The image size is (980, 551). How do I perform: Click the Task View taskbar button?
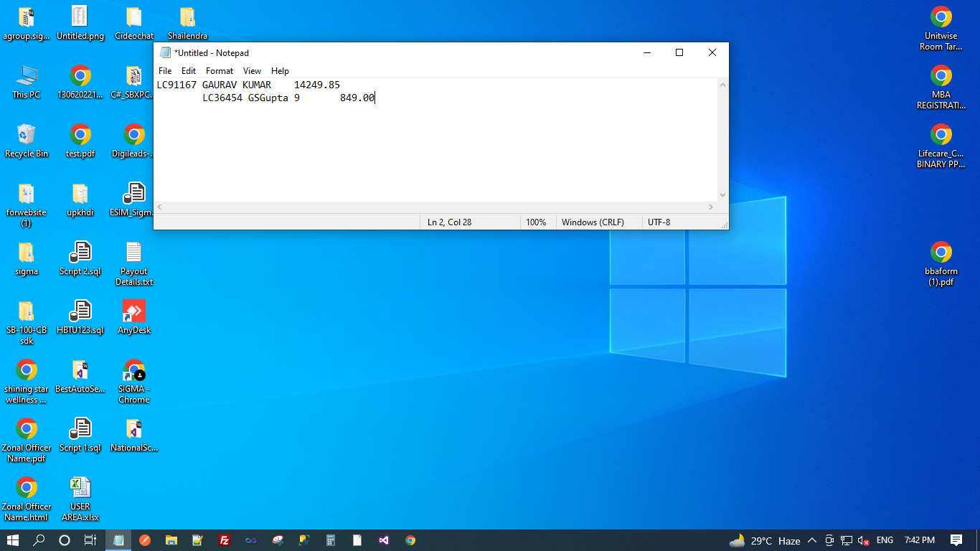90,540
